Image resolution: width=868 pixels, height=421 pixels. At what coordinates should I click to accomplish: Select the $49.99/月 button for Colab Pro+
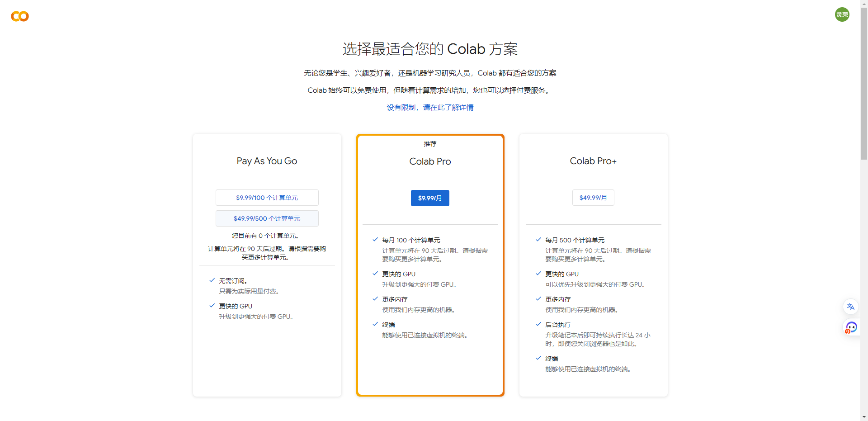tap(593, 197)
